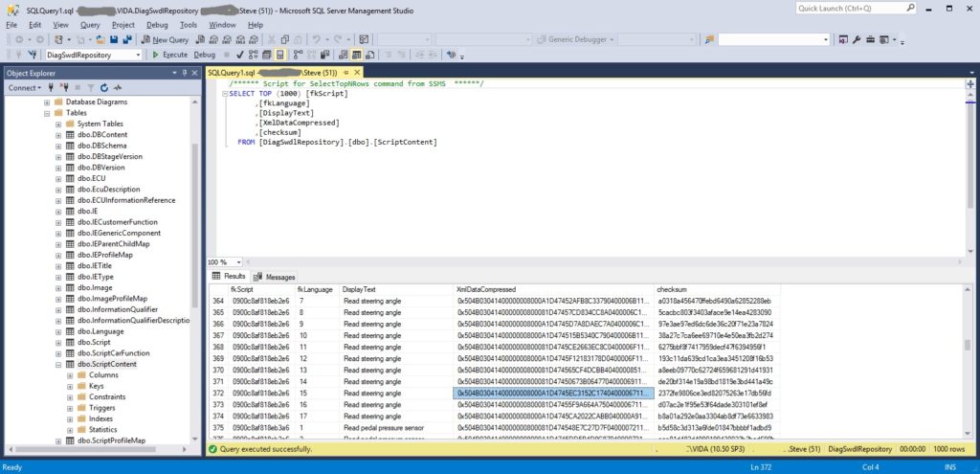The height and width of the screenshot is (474, 980).
Task: Open the DiagSwdlRepository database dropdown
Action: [138, 55]
